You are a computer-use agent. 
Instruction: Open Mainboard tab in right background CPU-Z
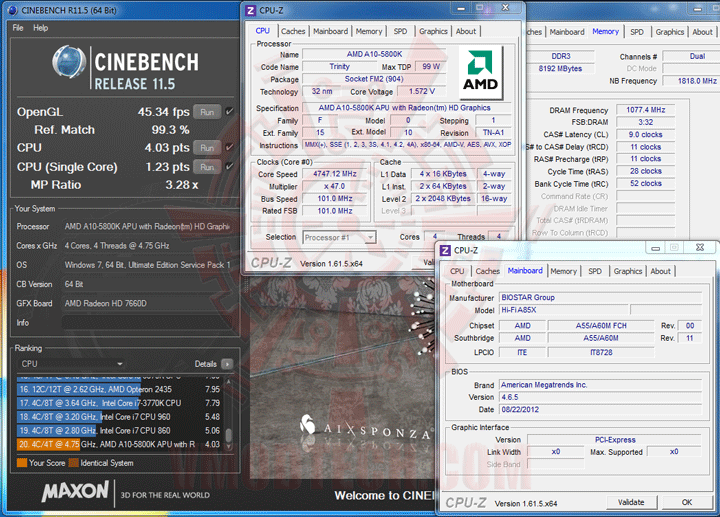[x=567, y=32]
